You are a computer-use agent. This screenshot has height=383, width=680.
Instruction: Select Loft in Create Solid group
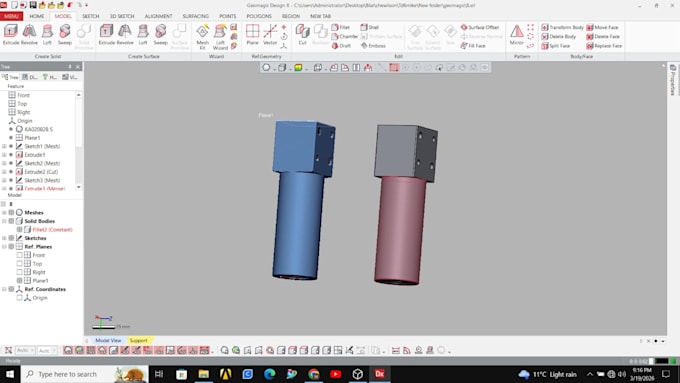(x=47, y=34)
